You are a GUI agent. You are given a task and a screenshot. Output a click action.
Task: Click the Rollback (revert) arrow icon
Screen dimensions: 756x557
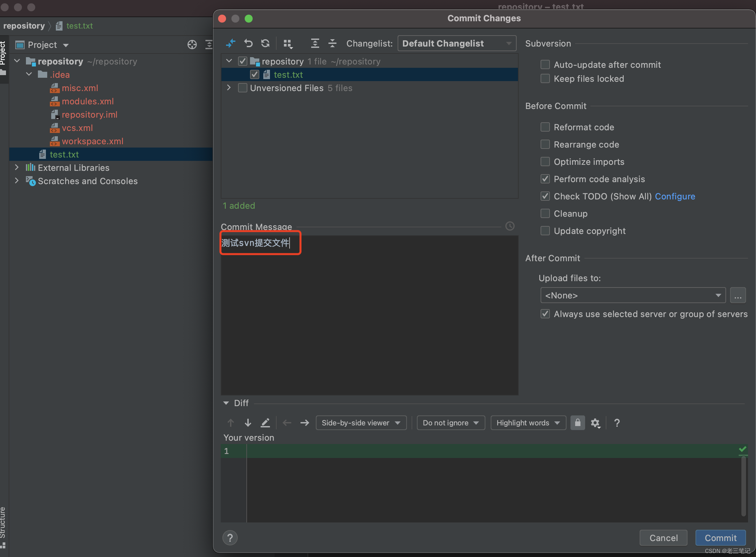click(249, 44)
